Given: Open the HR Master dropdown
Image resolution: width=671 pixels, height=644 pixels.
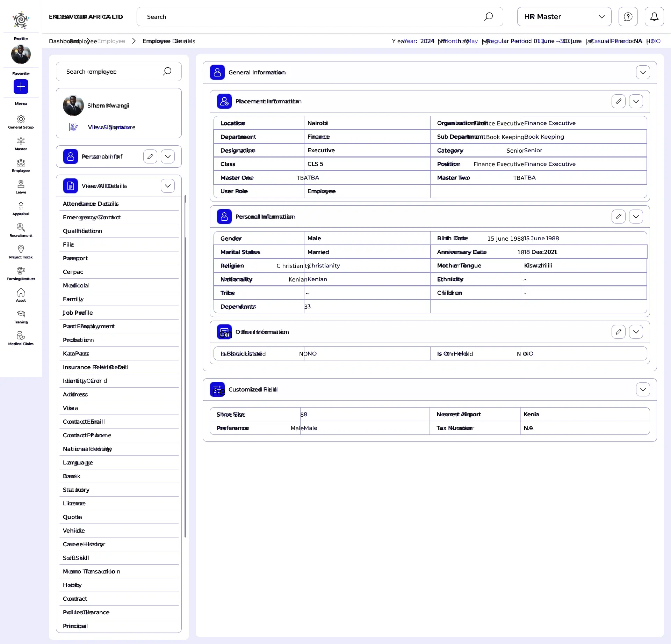Looking at the screenshot, I should [564, 17].
